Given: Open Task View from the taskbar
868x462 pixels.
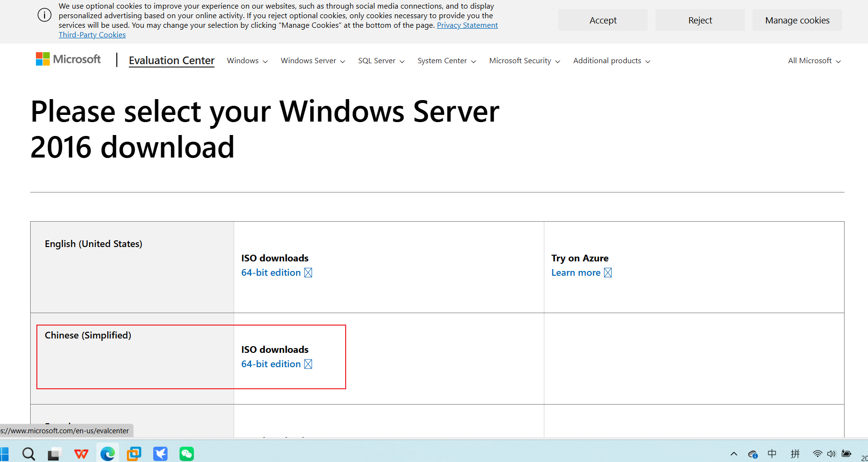Looking at the screenshot, I should point(55,453).
